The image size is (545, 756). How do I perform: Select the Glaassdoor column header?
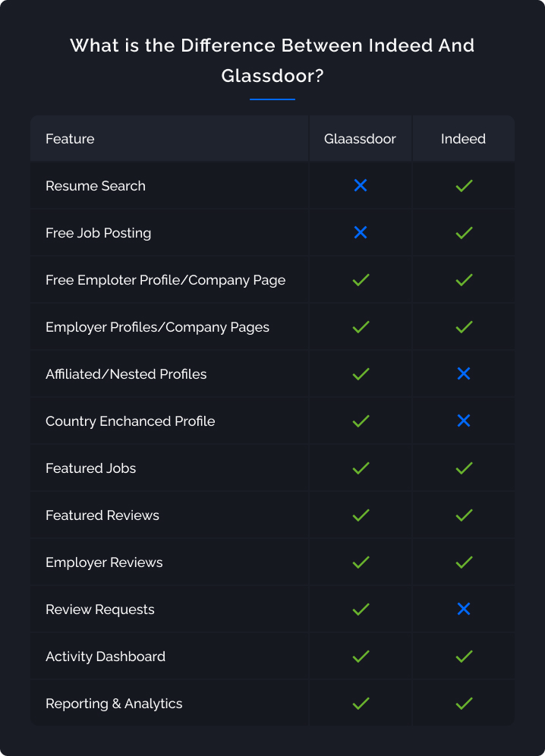pos(360,139)
